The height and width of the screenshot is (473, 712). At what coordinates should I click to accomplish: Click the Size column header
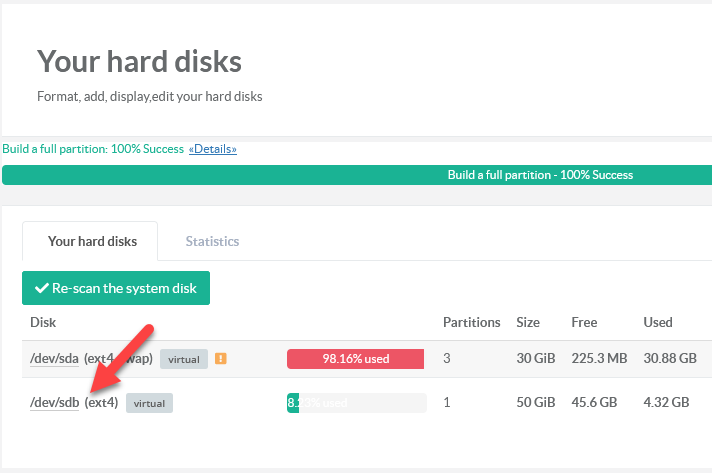coord(527,322)
